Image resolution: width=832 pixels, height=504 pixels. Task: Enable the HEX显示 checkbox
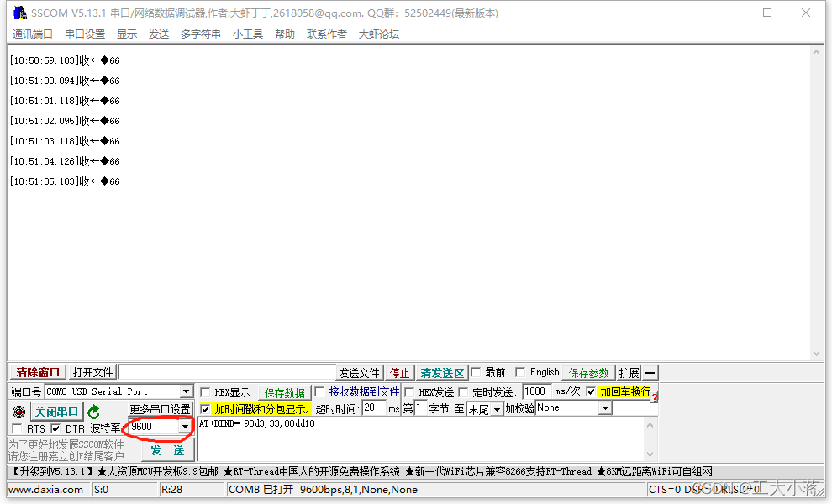pos(205,392)
